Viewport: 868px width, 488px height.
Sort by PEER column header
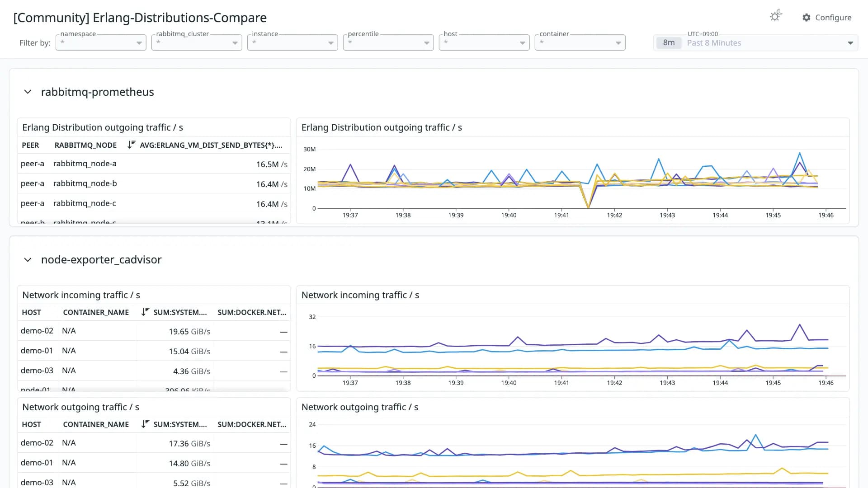(30, 145)
